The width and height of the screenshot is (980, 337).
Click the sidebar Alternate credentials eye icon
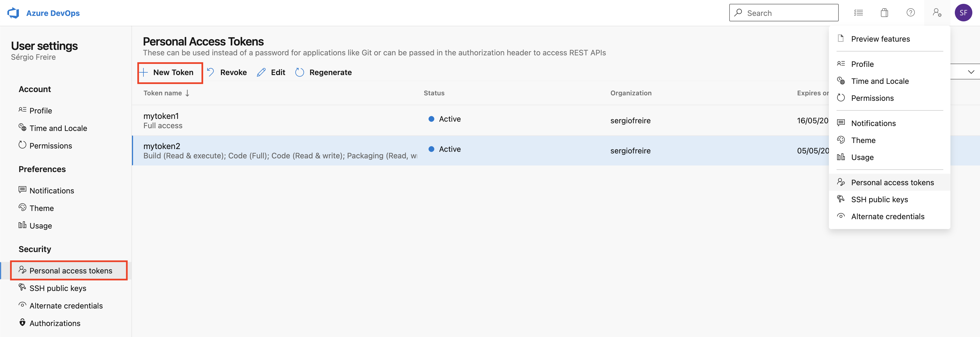pos(22,305)
